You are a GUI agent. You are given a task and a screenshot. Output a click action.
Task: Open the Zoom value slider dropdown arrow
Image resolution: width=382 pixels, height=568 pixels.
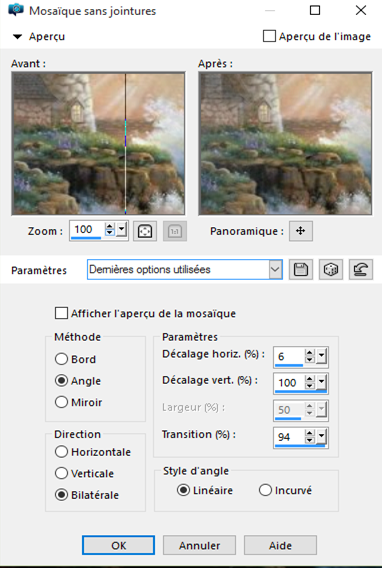point(122,229)
